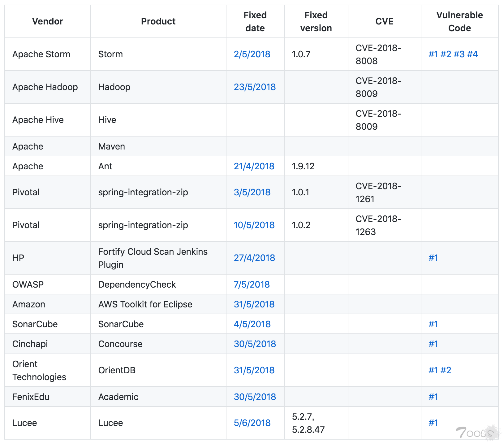Click the 3/5/2018 spring-integration-zip date link
The height and width of the screenshot is (443, 504).
click(252, 192)
